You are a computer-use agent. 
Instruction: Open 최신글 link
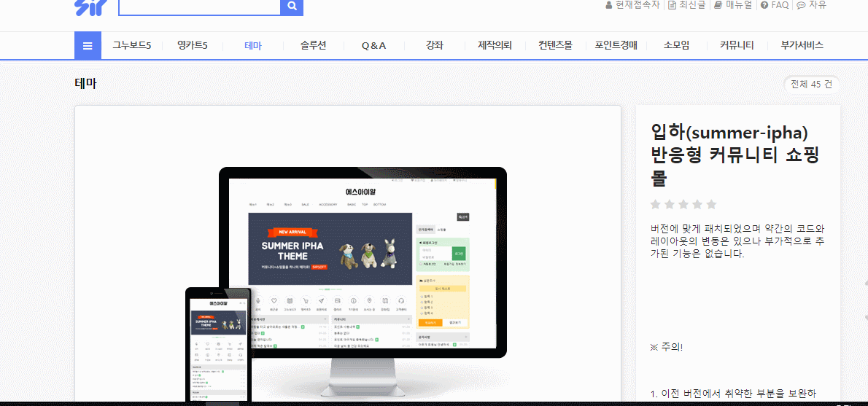coord(687,5)
